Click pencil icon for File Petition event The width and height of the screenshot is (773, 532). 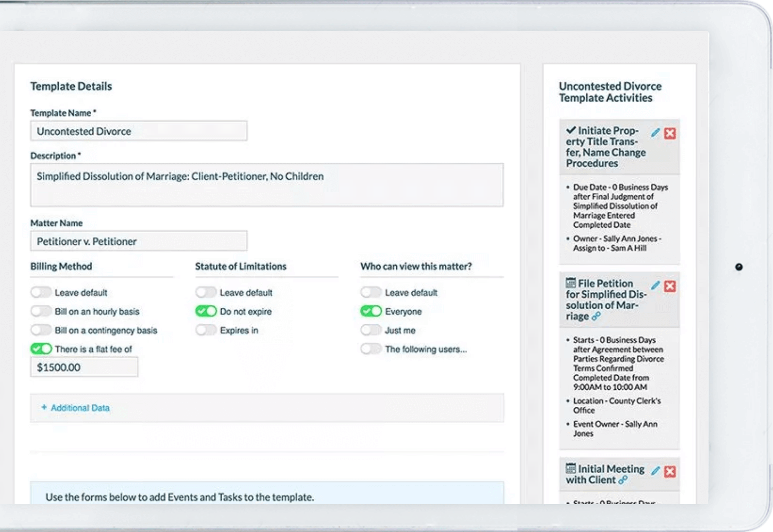click(x=655, y=286)
